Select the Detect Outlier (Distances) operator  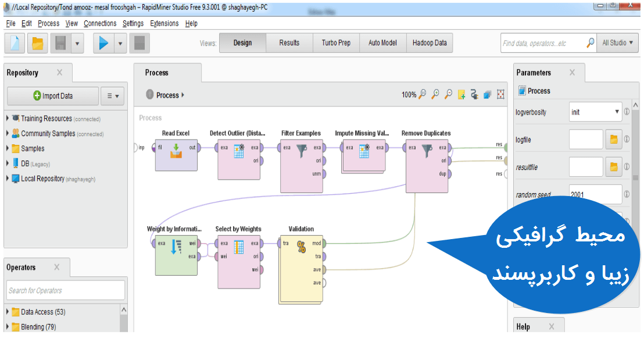(x=239, y=159)
